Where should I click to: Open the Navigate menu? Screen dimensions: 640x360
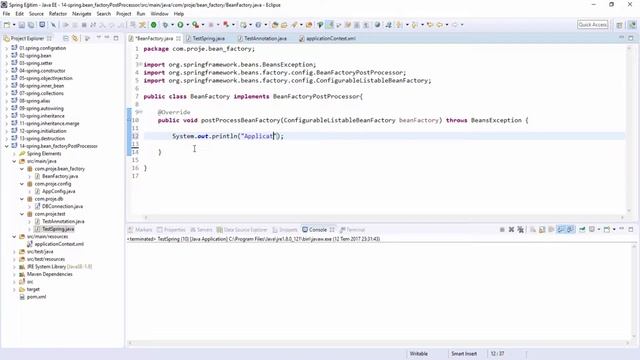pos(82,14)
